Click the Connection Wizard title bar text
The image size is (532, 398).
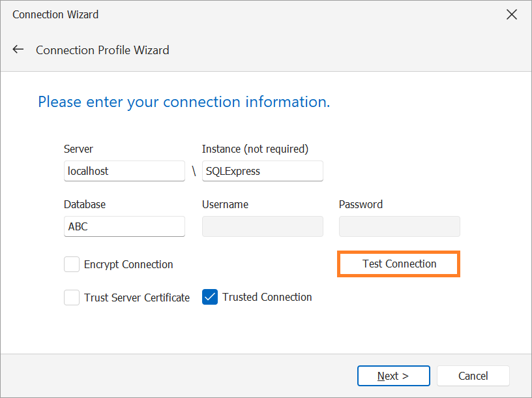[55, 14]
